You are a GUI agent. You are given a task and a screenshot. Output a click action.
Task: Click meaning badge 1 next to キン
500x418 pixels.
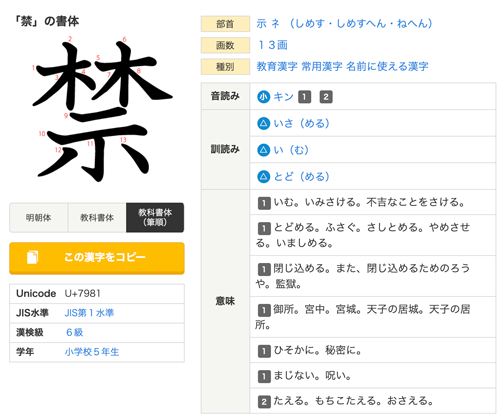304,97
